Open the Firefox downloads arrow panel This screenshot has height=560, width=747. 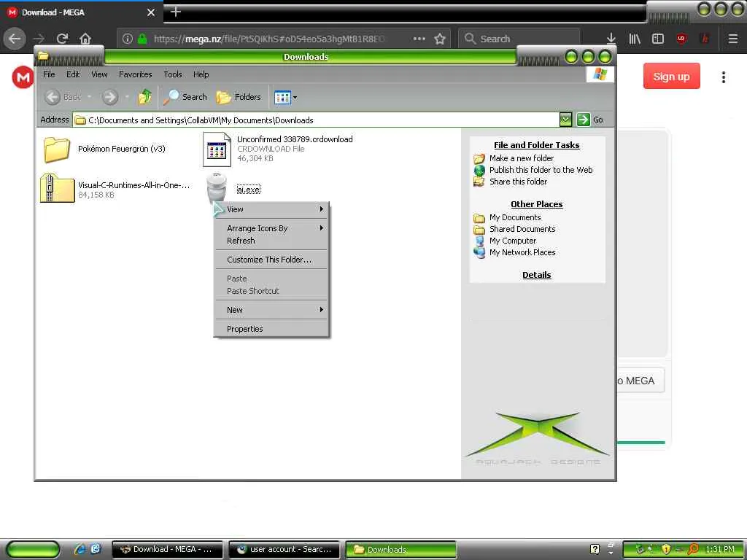point(611,39)
